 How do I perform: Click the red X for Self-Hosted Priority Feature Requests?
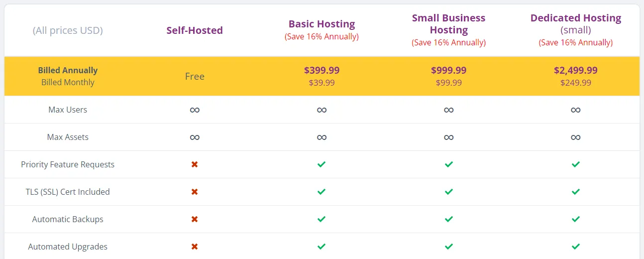pyautogui.click(x=195, y=164)
